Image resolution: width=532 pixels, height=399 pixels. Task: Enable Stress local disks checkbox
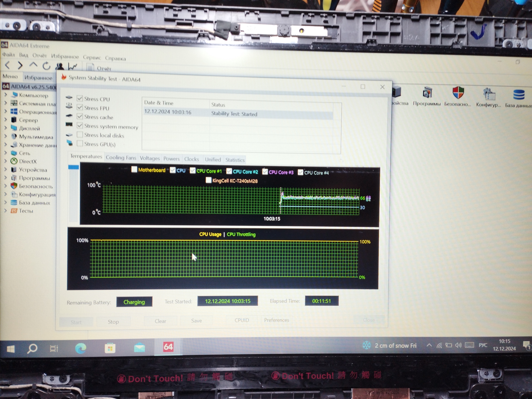[x=80, y=134]
